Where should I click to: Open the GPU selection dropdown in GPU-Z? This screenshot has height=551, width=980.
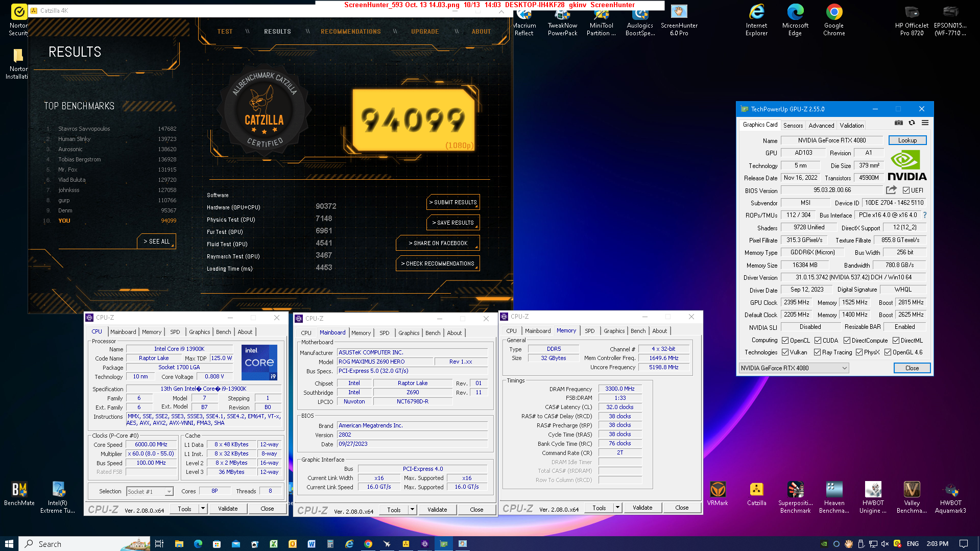pyautogui.click(x=794, y=368)
